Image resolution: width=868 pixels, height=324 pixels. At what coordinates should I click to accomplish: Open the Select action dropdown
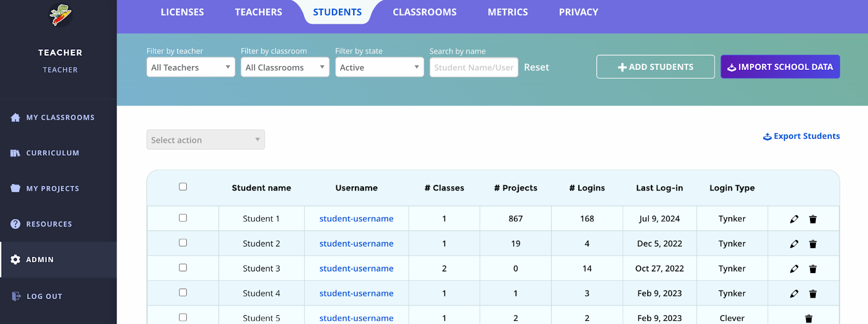coord(205,140)
